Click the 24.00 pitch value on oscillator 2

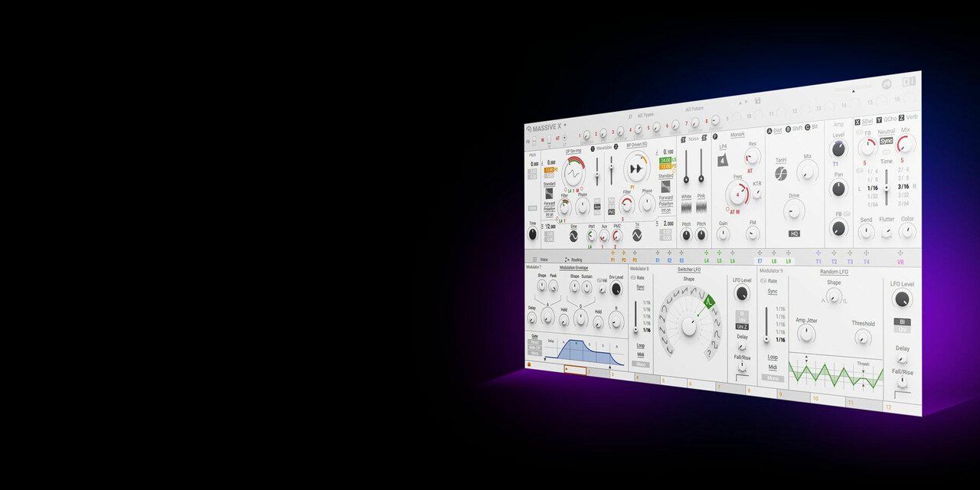tap(666, 160)
